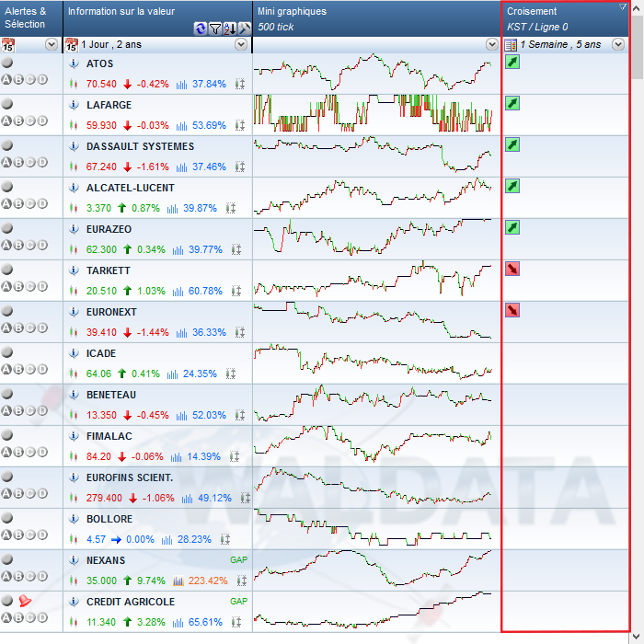The height and width of the screenshot is (644, 644).
Task: Open the filter funnel icon
Action: pyautogui.click(x=214, y=29)
